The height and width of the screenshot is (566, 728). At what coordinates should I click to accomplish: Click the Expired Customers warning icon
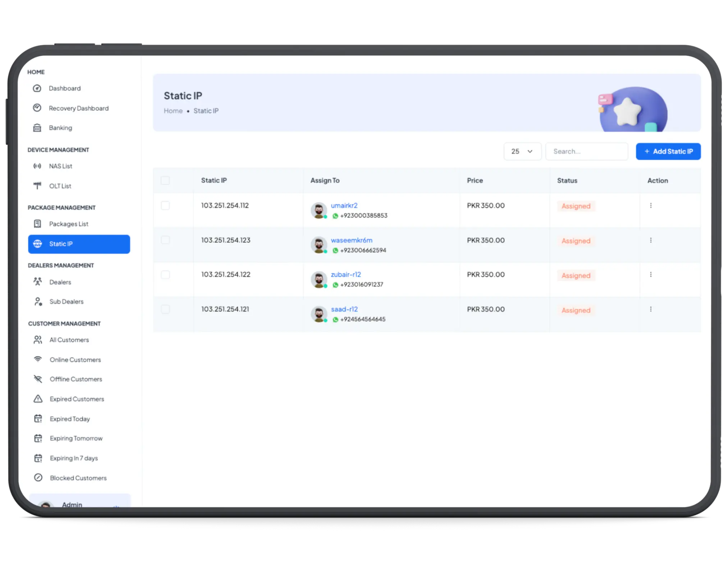[x=38, y=399]
